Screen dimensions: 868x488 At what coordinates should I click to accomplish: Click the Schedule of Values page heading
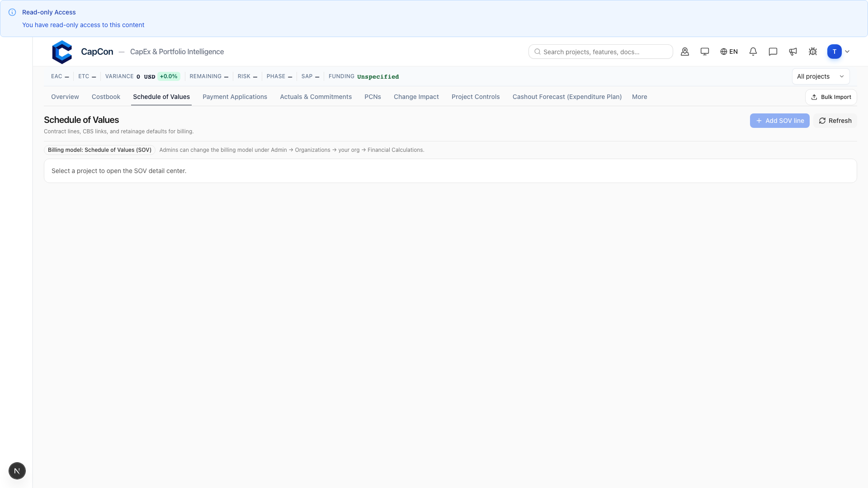pos(81,120)
